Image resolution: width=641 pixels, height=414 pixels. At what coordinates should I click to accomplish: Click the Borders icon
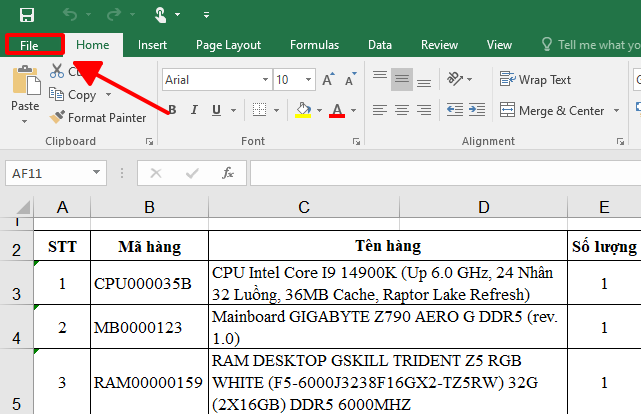pos(260,110)
